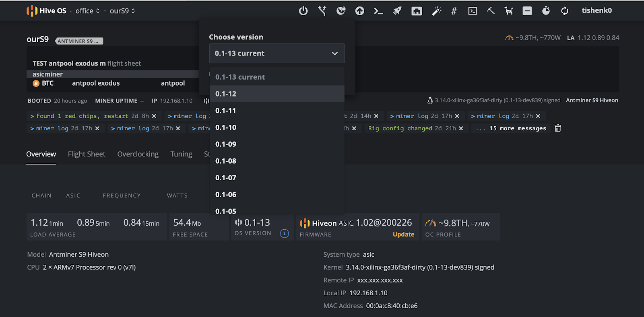Click the pickaxe miner actions icon
644x317 pixels.
491,11
